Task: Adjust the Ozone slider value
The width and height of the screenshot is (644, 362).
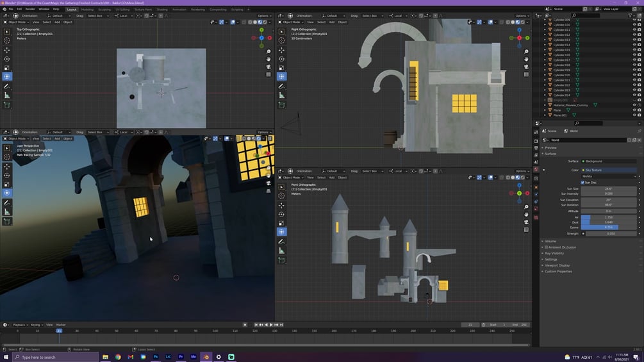Action: point(608,227)
